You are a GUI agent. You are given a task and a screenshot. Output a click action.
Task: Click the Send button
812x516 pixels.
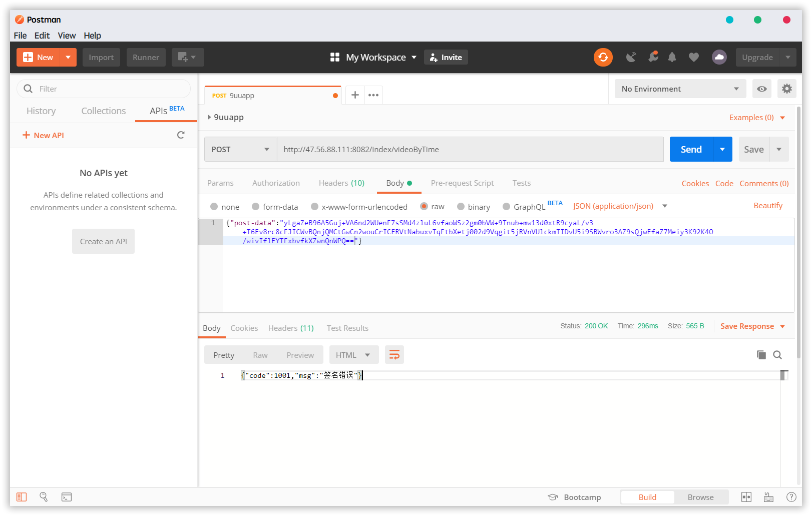click(691, 149)
